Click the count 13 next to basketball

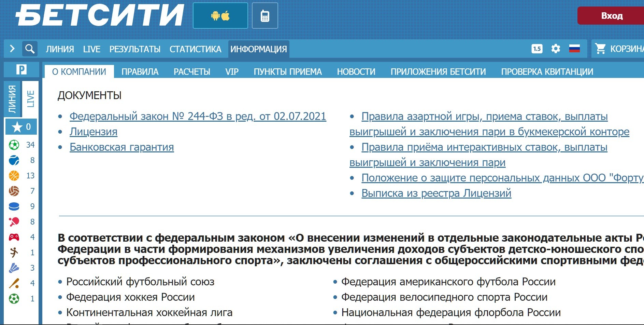coord(30,176)
